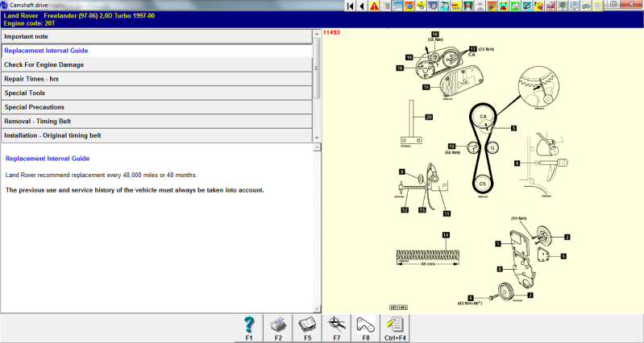The height and width of the screenshot is (343, 644).
Task: Open the orange gear toolbar icon
Action: pyautogui.click(x=409, y=6)
